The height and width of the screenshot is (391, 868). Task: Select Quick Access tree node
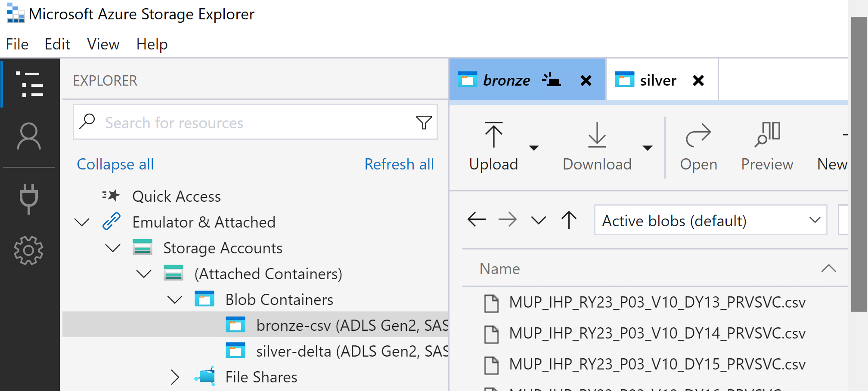click(x=177, y=196)
